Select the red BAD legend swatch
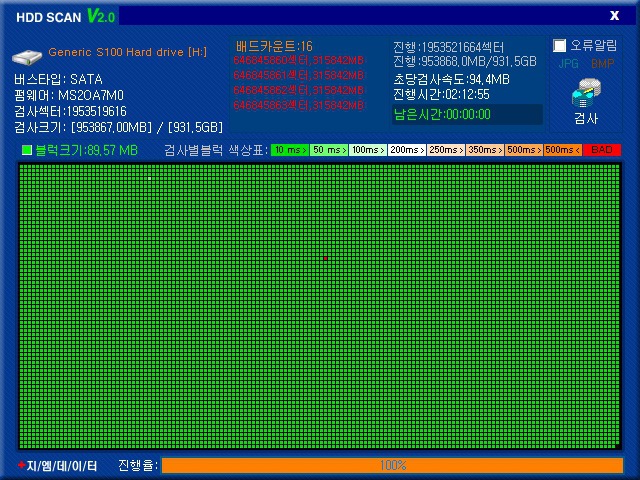Viewport: 640px width, 480px height. 602,150
